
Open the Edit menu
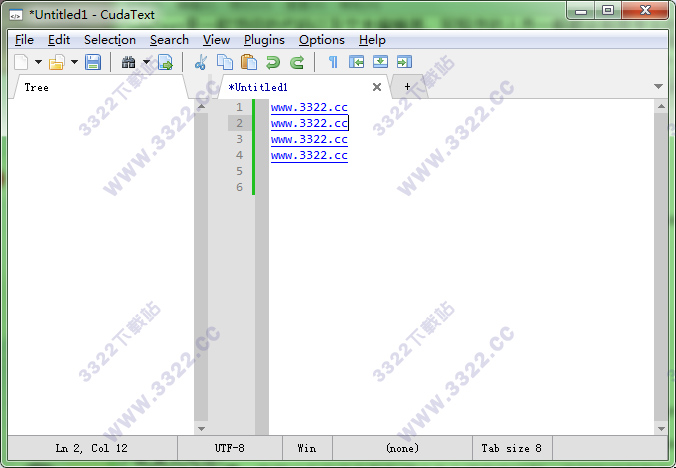point(59,40)
